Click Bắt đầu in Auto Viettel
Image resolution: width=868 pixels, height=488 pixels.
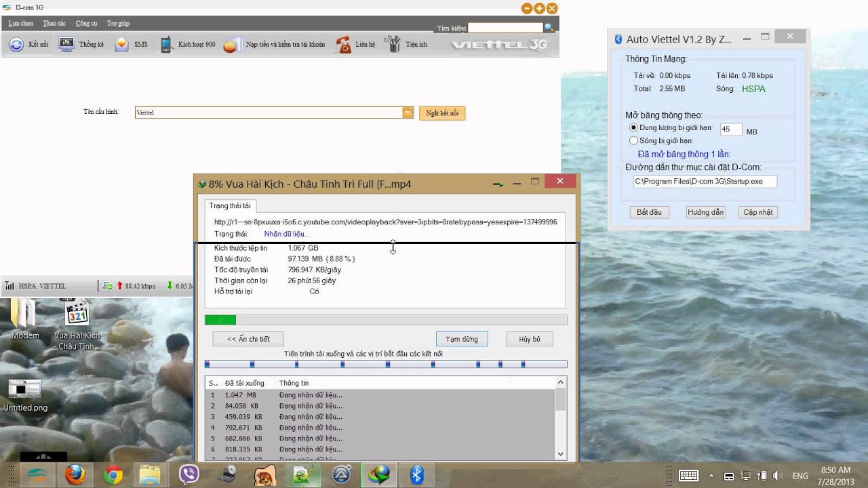pos(649,212)
